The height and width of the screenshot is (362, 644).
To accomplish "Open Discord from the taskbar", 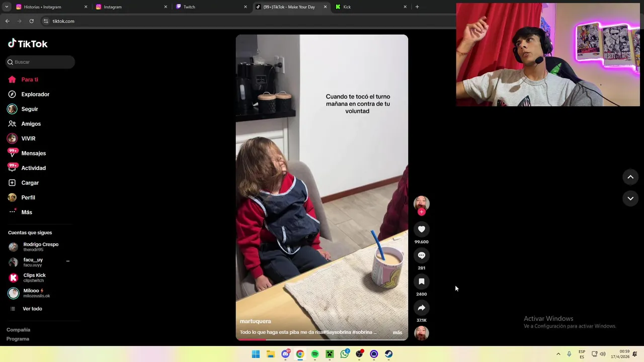I will click(285, 354).
